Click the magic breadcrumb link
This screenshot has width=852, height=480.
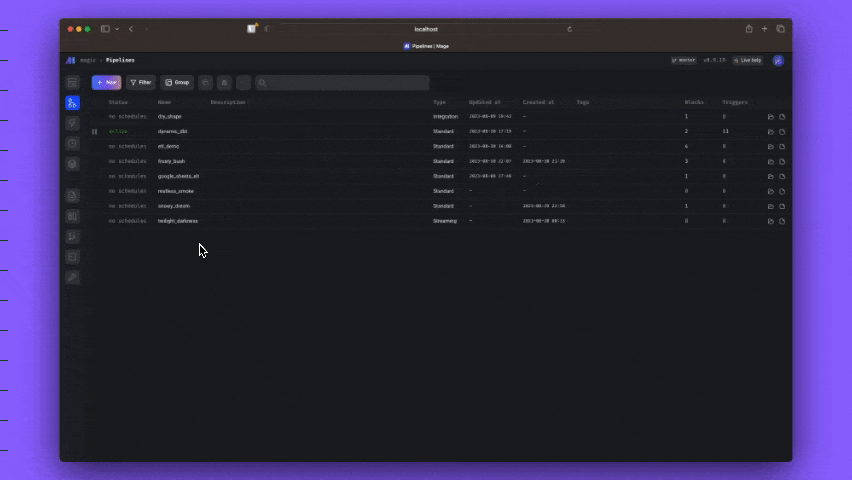coord(87,60)
